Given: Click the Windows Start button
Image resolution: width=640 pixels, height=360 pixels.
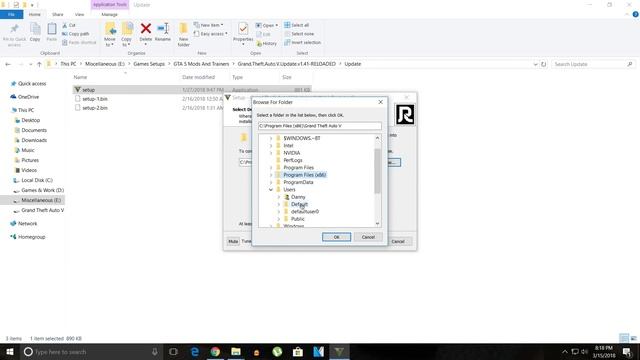Looking at the screenshot, I should (x=9, y=351).
